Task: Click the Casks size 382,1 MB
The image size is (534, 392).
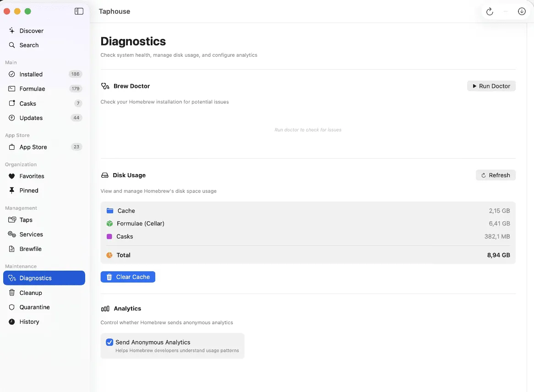Action: point(497,236)
